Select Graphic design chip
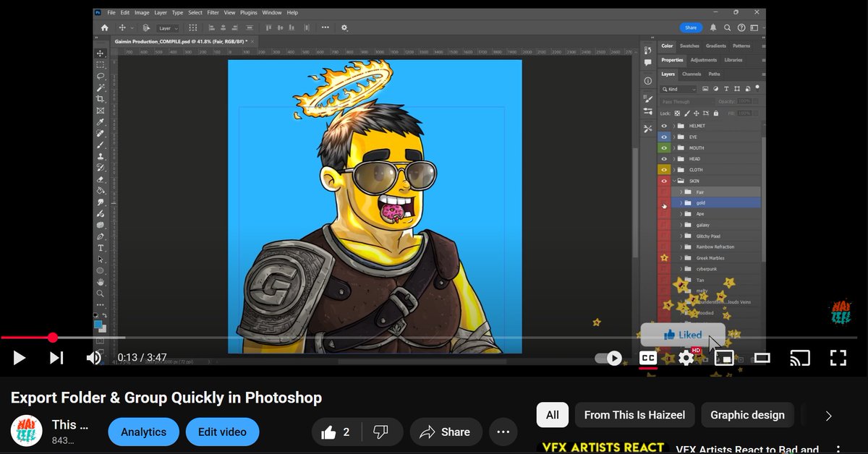Image resolution: width=868 pixels, height=454 pixels. tap(747, 415)
